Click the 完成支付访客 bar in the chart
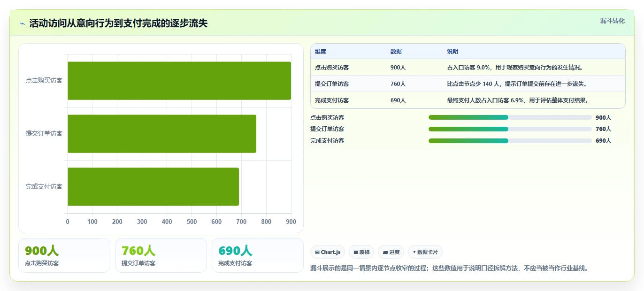This screenshot has width=644, height=291. [x=153, y=187]
